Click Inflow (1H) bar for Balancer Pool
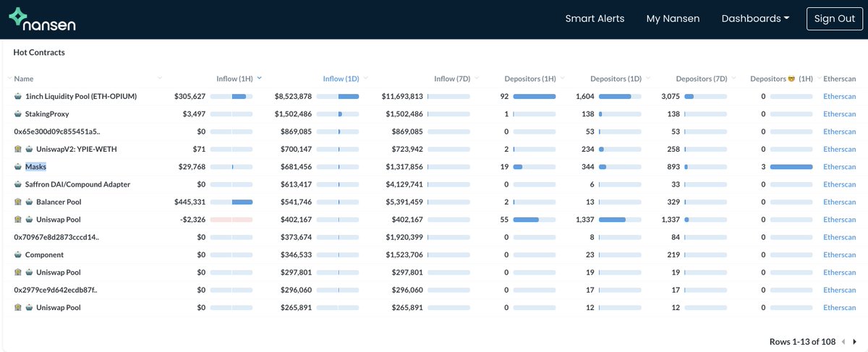This screenshot has height=352, width=868. (x=231, y=202)
